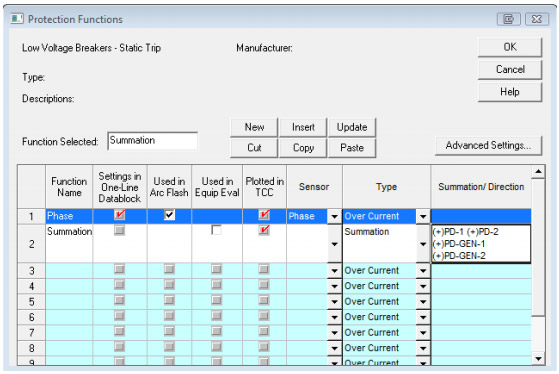Click Over Current type cell in row 7

pos(380,333)
